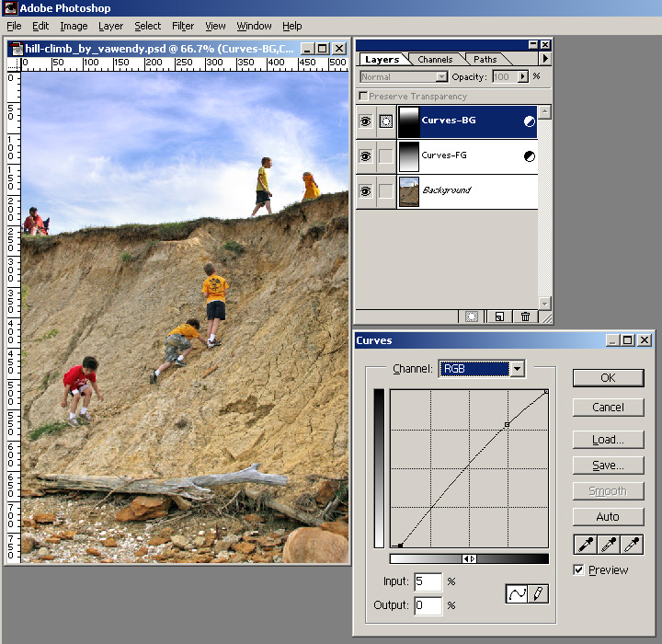
Task: Click the link box next to Curves-FG
Action: tap(385, 156)
